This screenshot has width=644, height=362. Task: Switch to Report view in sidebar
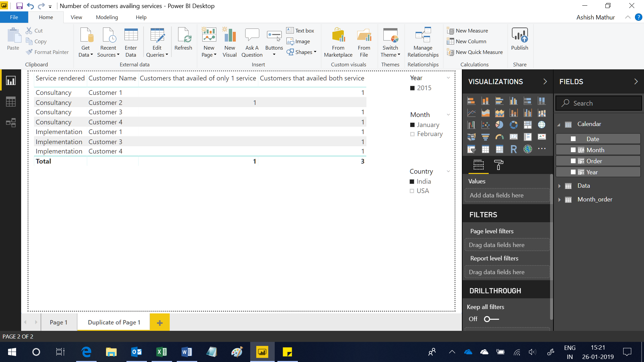pos(11,81)
